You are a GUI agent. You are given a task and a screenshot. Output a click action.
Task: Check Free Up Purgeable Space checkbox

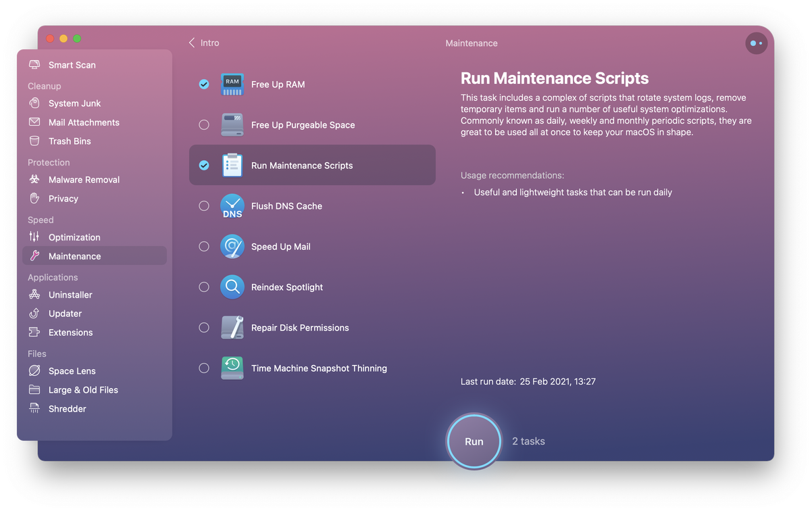204,125
